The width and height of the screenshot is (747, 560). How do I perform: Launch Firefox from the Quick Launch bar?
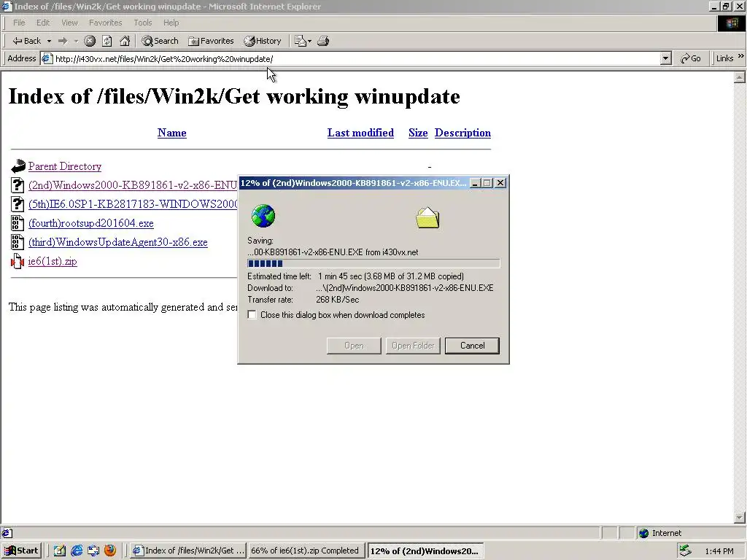[x=110, y=551]
